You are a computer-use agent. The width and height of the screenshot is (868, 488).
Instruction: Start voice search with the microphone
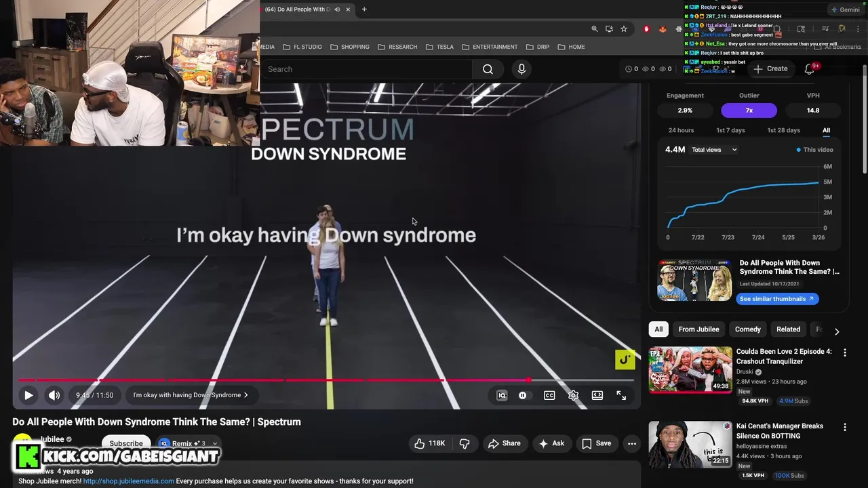coord(521,69)
